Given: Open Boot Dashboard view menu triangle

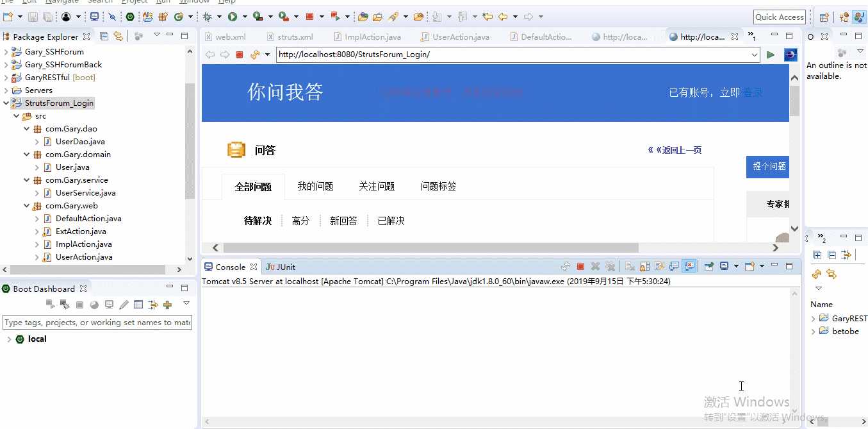Looking at the screenshot, I should point(186,303).
